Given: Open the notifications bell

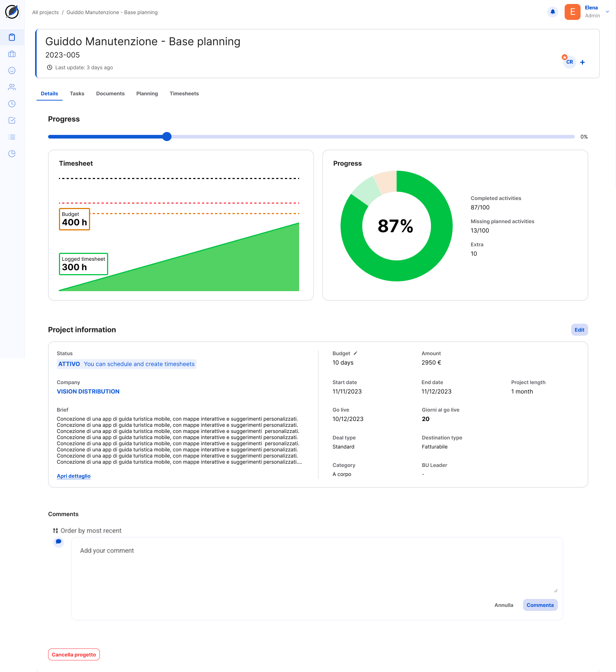Looking at the screenshot, I should [553, 12].
